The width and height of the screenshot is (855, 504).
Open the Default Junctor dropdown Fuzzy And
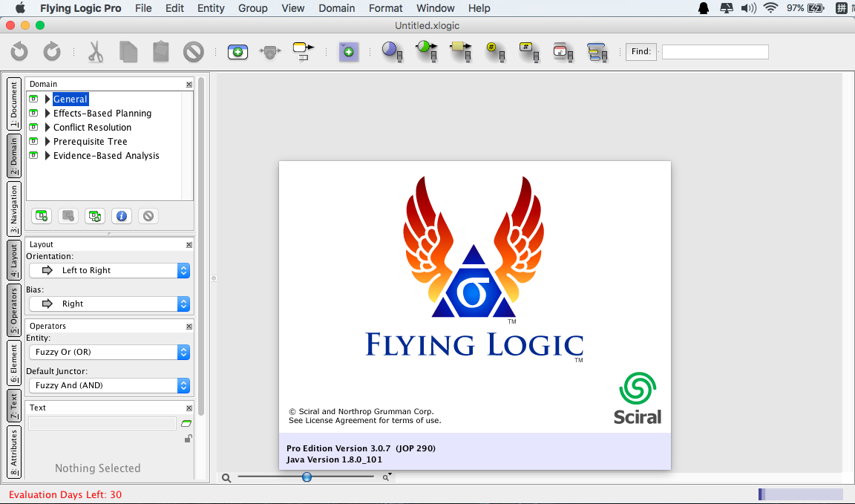point(109,386)
